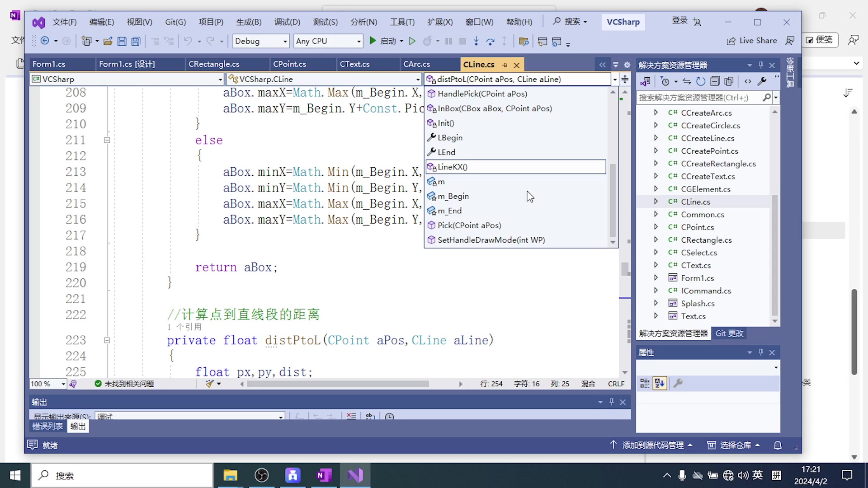The image size is (868, 488).
Task: Expand the CCreateArc.cs tree node
Action: [x=656, y=113]
